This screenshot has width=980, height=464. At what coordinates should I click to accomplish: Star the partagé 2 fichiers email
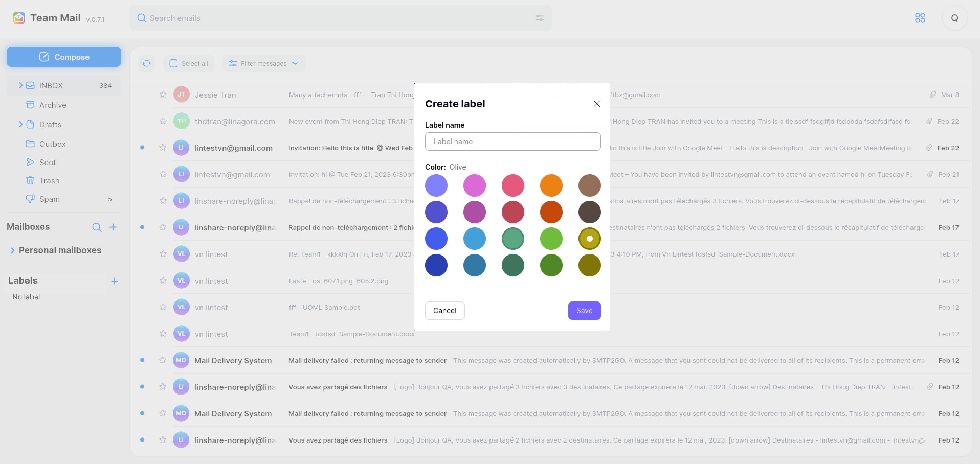(x=163, y=440)
